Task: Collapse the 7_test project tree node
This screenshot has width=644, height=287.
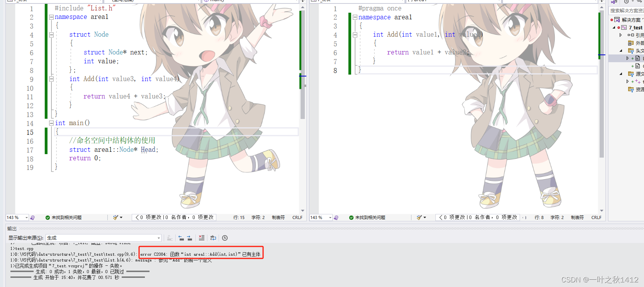Action: coord(614,27)
